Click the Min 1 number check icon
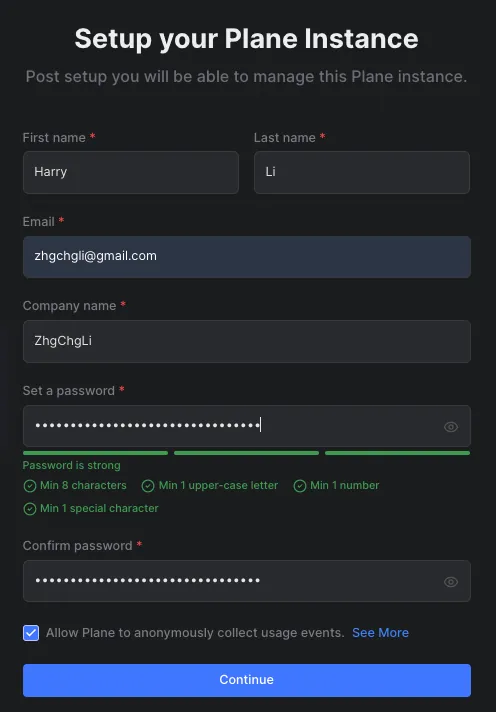This screenshot has height=712, width=496. (x=299, y=486)
